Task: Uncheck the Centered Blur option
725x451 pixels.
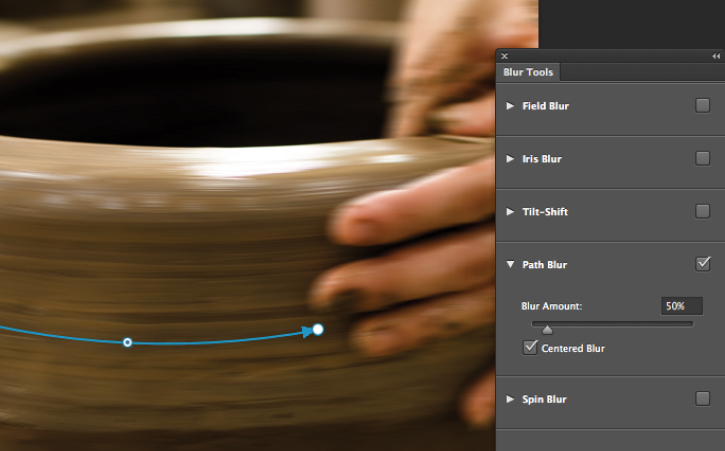Action: click(x=530, y=347)
